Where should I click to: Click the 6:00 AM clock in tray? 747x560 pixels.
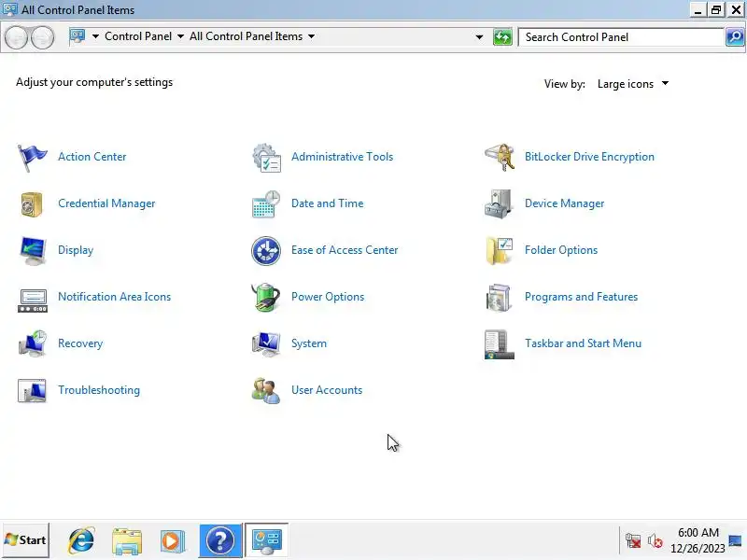(x=698, y=532)
